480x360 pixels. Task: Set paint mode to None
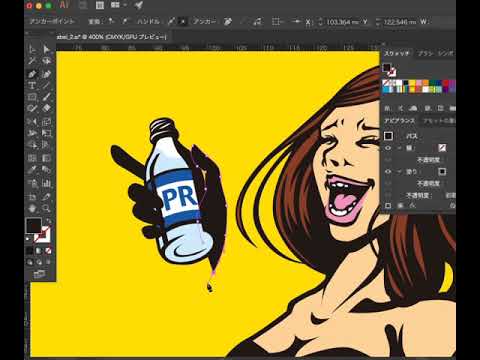click(x=48, y=250)
